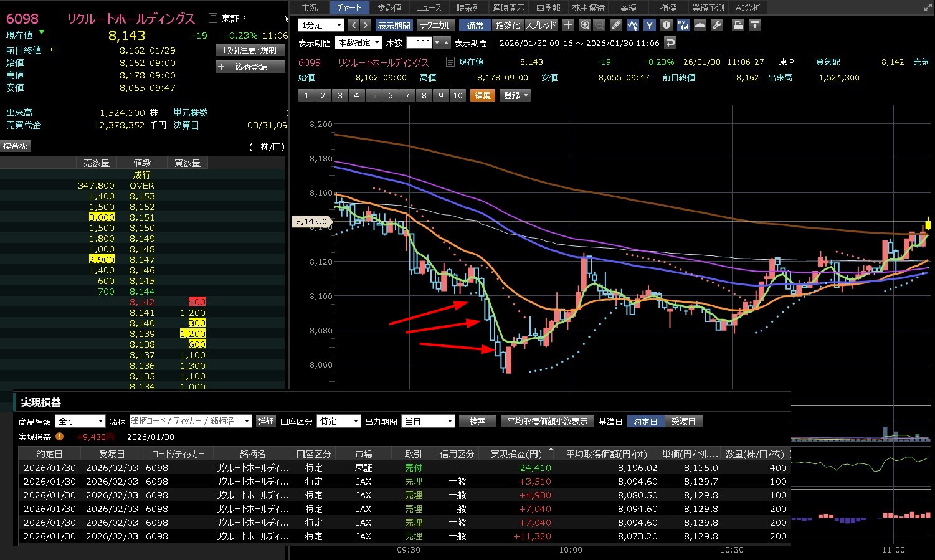Expand the 口座区分 特定 dropdown
Image resolution: width=935 pixels, height=560 pixels.
click(x=338, y=422)
